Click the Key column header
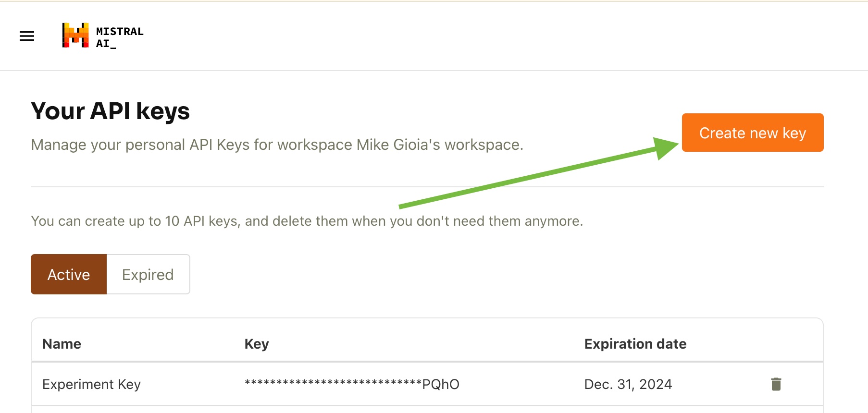The height and width of the screenshot is (413, 868). tap(257, 344)
